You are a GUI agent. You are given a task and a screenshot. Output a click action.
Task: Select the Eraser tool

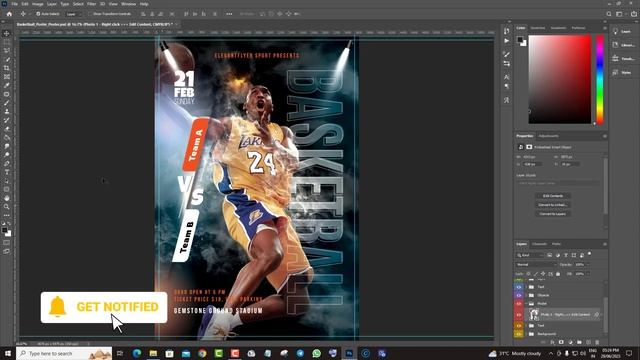(7, 129)
